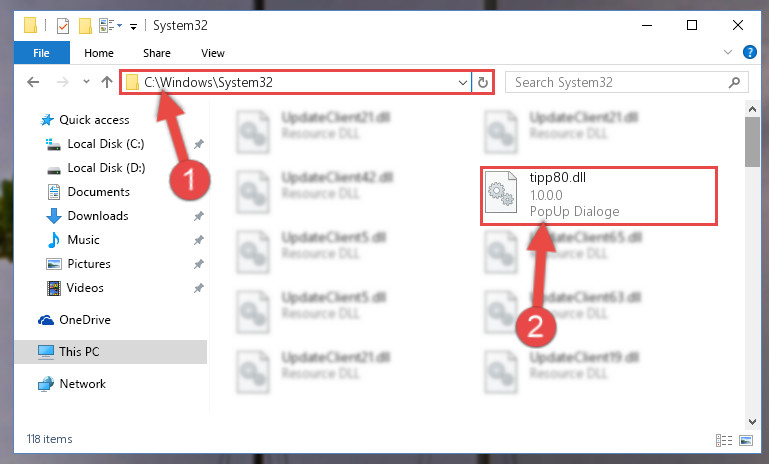Image resolution: width=769 pixels, height=464 pixels.
Task: Toggle the pin next to Pictures
Action: pyautogui.click(x=199, y=264)
